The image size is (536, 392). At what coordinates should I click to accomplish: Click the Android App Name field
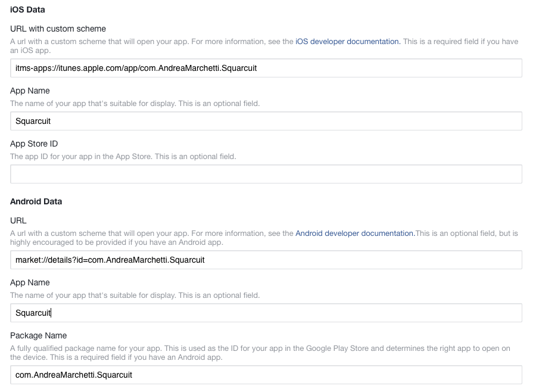[266, 313]
